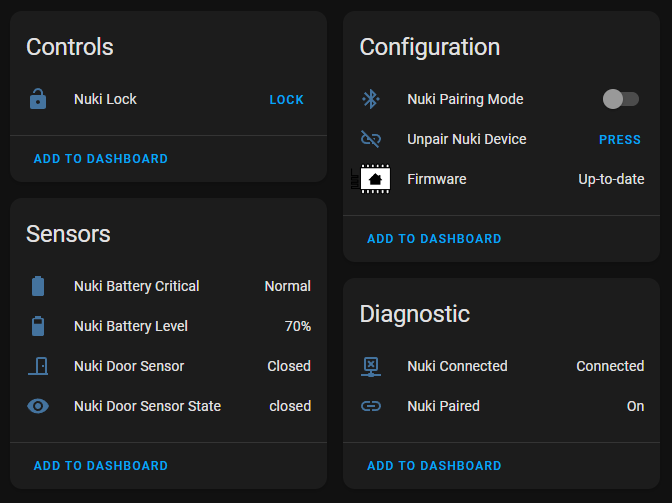The image size is (672, 503).
Task: Click the Sensors card heading
Action: pos(68,234)
